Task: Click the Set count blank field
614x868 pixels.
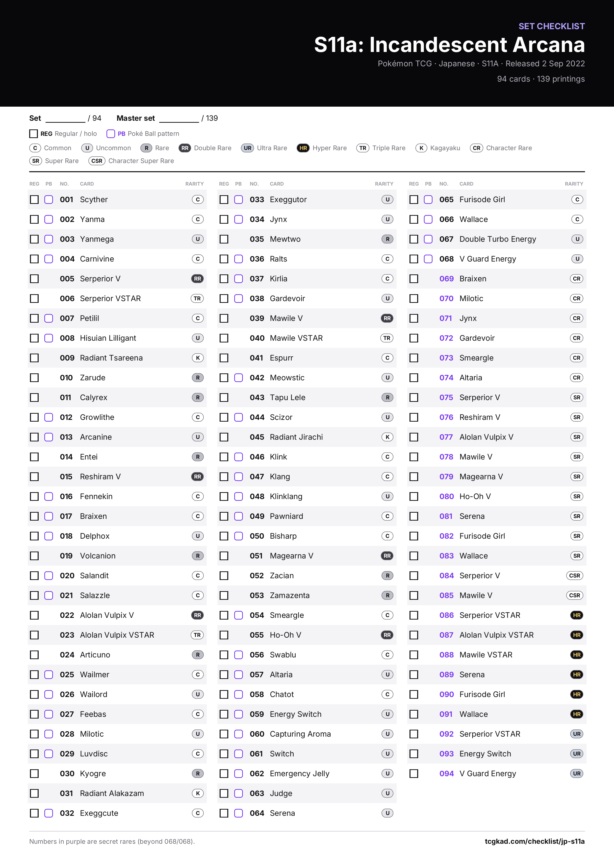Action: [65, 119]
